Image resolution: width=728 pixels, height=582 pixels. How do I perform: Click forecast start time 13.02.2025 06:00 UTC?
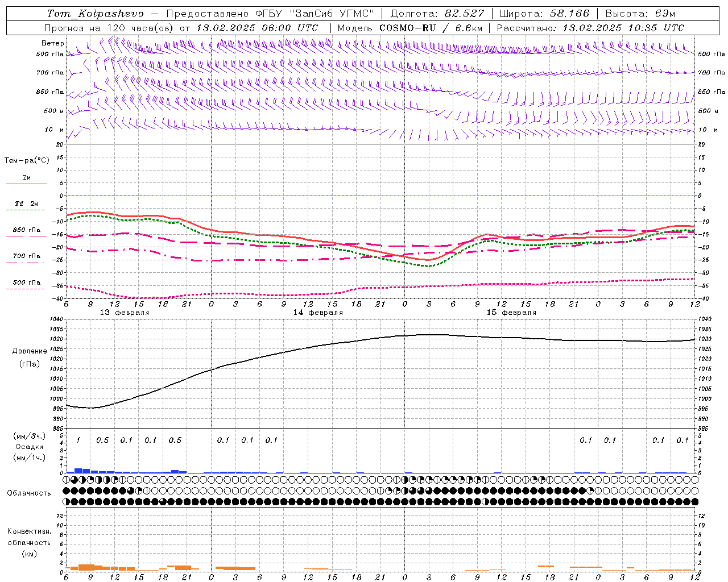tap(257, 28)
